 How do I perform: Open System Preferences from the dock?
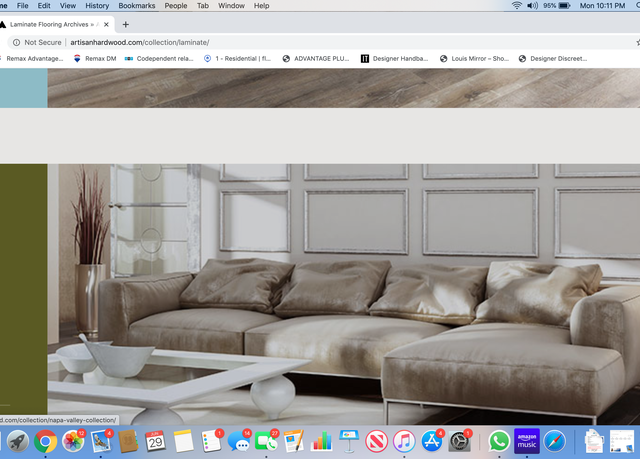[459, 441]
